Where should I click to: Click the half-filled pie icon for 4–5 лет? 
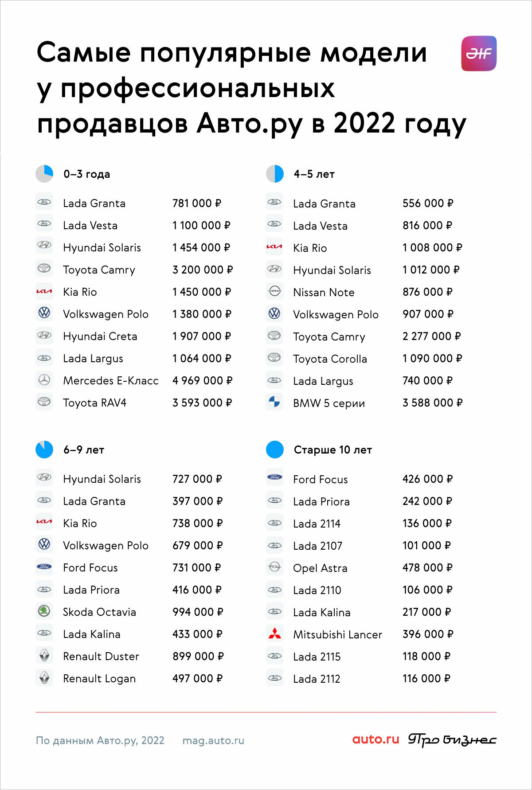coord(275,174)
